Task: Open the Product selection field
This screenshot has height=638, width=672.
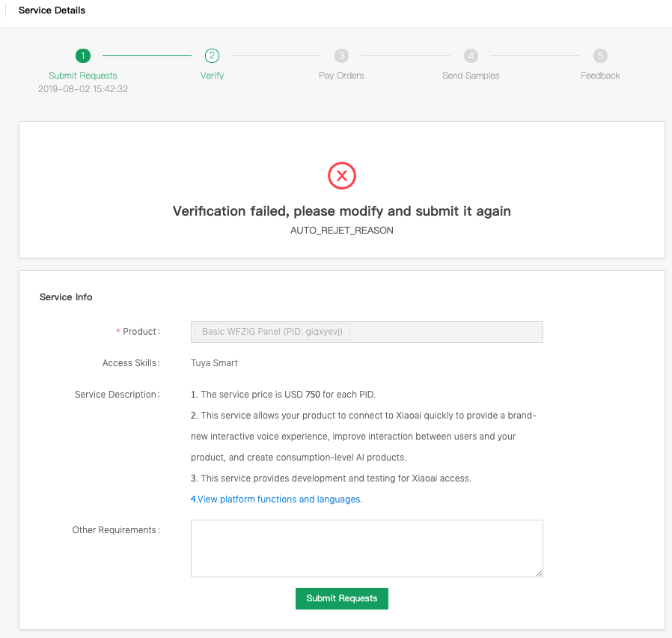Action: click(367, 332)
